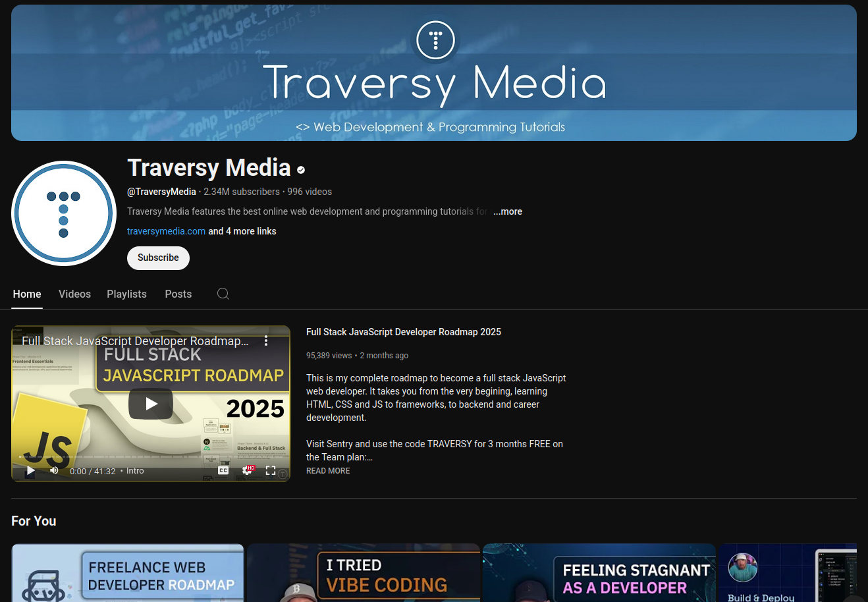Click the Traversy Media channel banner
The height and width of the screenshot is (602, 868).
coord(434,72)
